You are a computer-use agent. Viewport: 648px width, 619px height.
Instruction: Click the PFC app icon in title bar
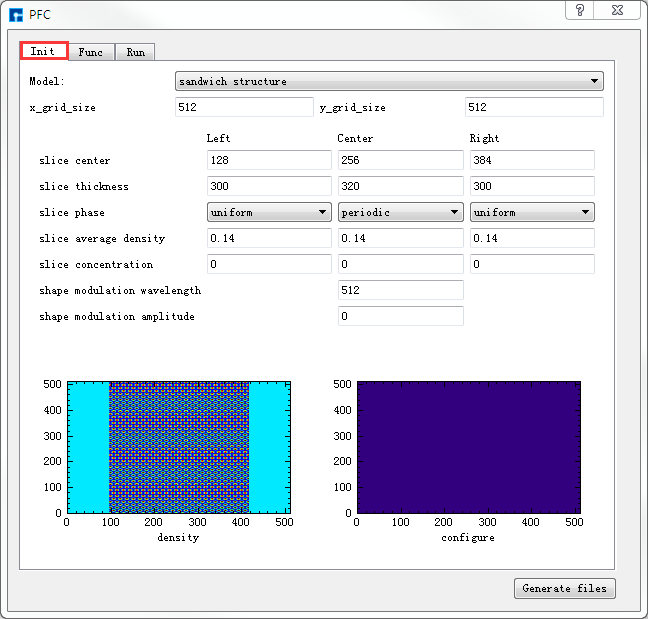16,14
